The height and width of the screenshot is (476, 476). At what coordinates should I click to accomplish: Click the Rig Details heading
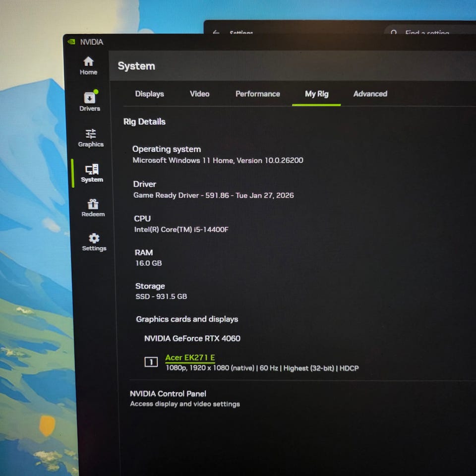coord(144,122)
